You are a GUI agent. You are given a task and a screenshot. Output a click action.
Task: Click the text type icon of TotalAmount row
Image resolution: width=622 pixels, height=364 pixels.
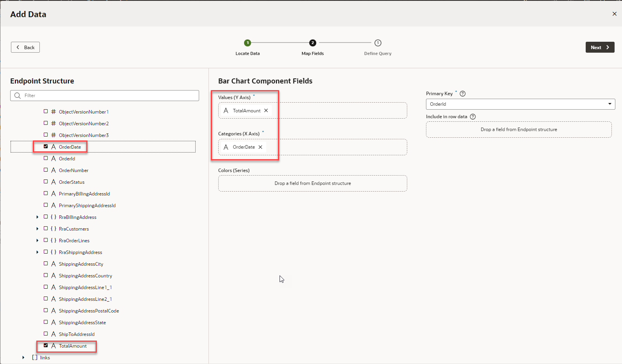[x=53, y=346]
